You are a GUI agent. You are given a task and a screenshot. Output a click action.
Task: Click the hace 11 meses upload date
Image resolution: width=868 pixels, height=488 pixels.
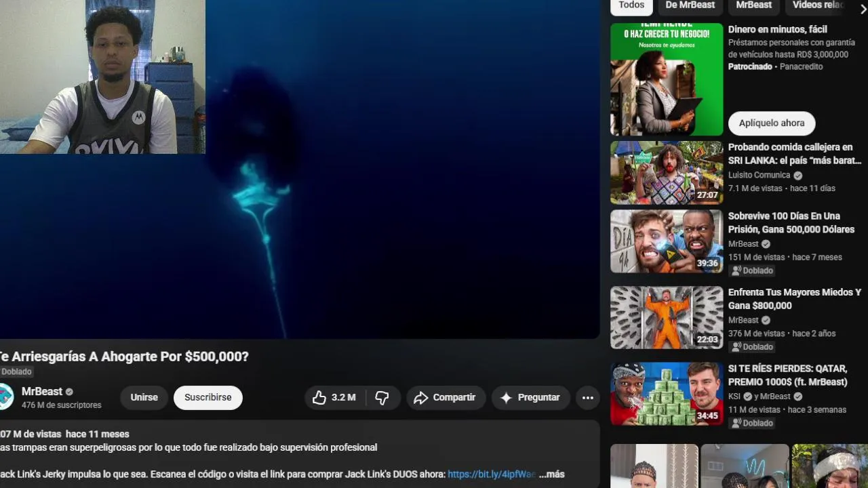coord(97,434)
